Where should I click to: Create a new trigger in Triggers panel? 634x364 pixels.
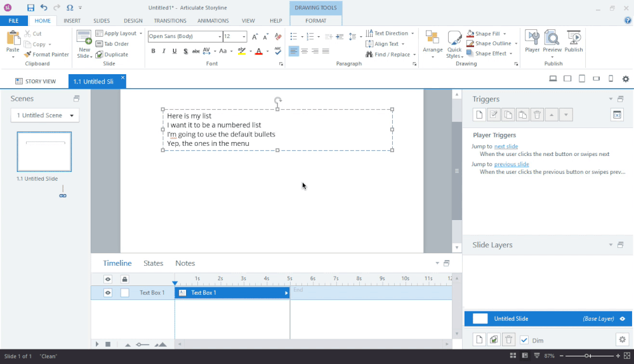click(479, 115)
